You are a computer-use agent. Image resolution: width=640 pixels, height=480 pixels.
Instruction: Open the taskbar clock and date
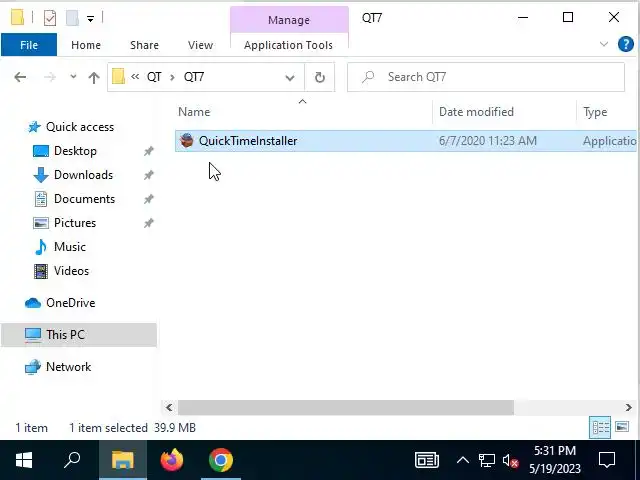[555, 460]
